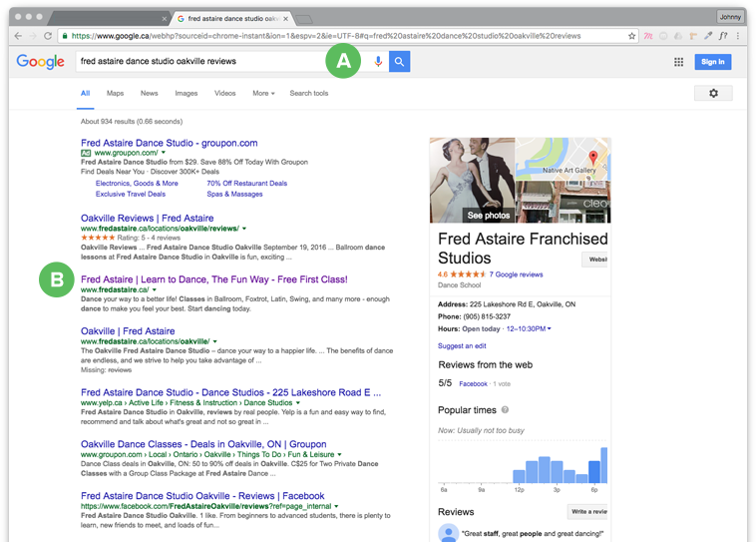Image resolution: width=756 pixels, height=542 pixels.
Task: Click the 12p bar in the popular times chart
Action: tap(519, 476)
